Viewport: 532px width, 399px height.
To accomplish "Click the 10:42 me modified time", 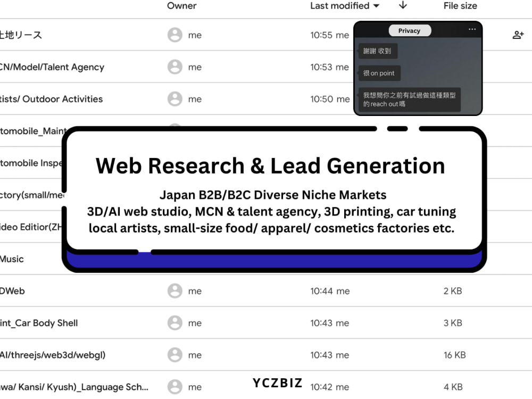I will coord(329,387).
